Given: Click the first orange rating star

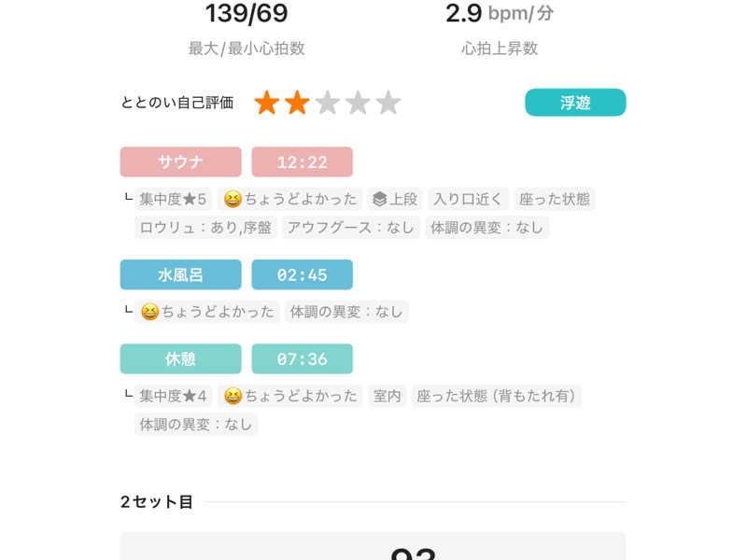Looking at the screenshot, I should [267, 103].
